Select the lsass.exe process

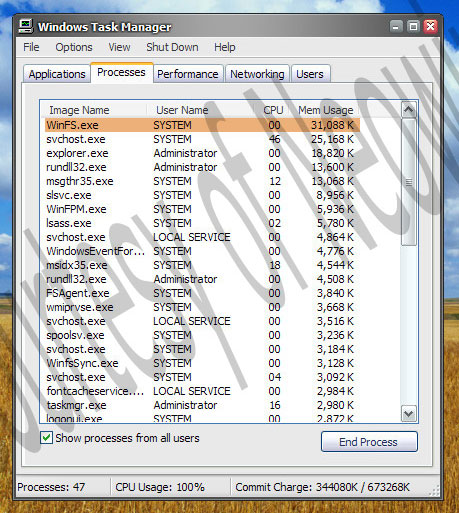tap(202, 223)
